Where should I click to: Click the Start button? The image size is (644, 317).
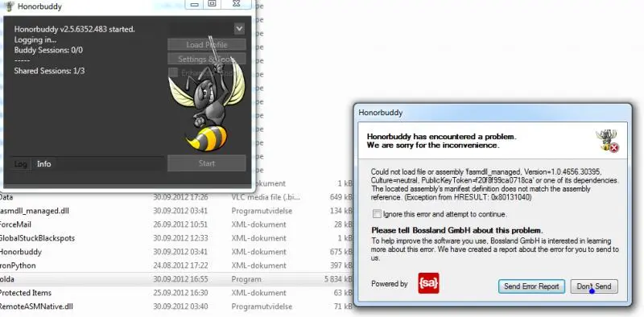207,163
